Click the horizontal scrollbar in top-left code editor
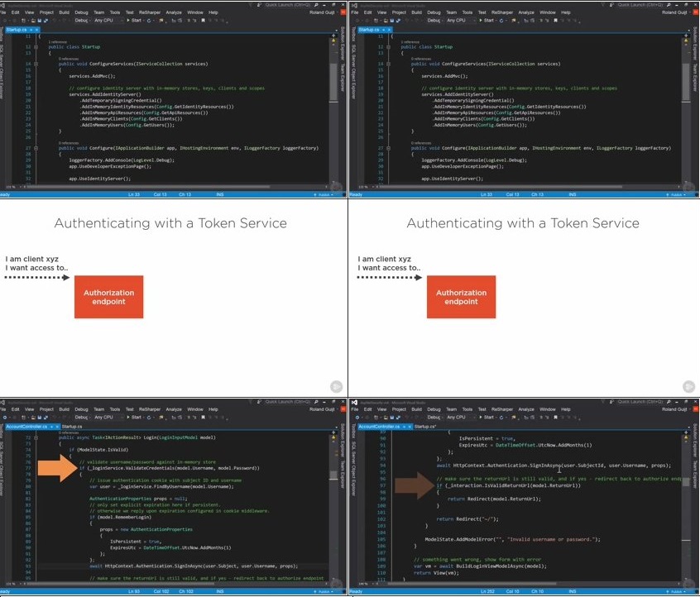The width and height of the screenshot is (700, 597). click(x=165, y=187)
